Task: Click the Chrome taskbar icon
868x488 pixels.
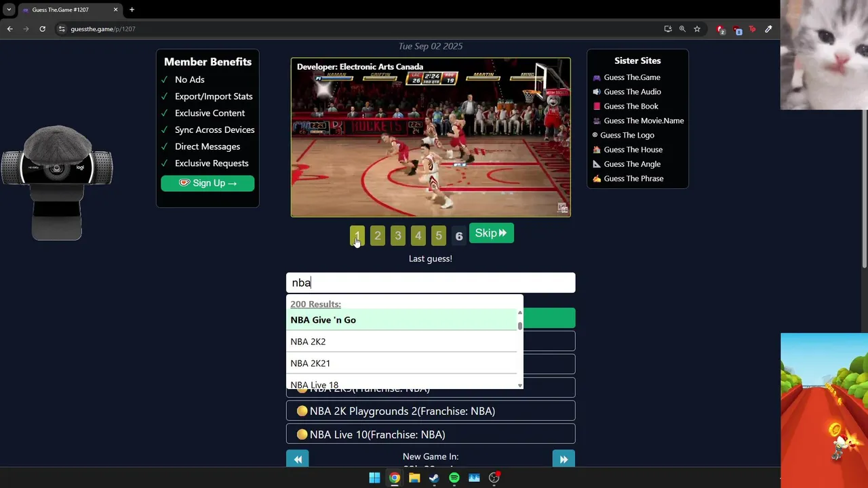Action: (x=394, y=478)
